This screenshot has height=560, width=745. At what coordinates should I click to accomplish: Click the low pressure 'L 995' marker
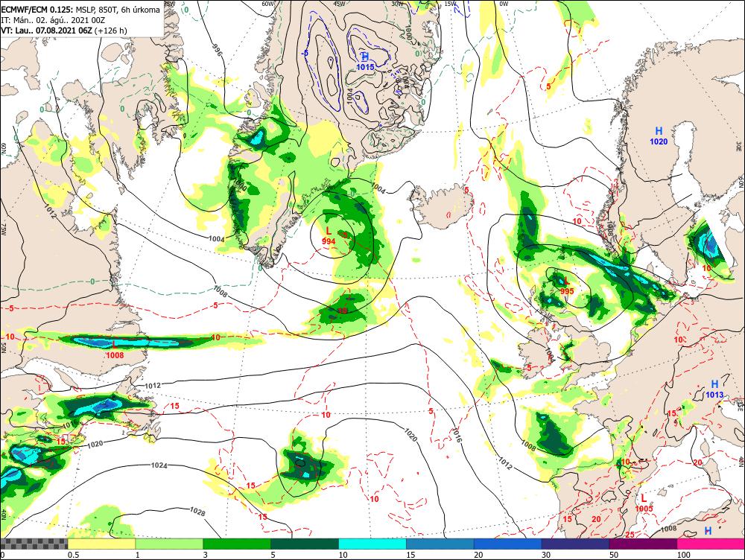click(x=567, y=285)
